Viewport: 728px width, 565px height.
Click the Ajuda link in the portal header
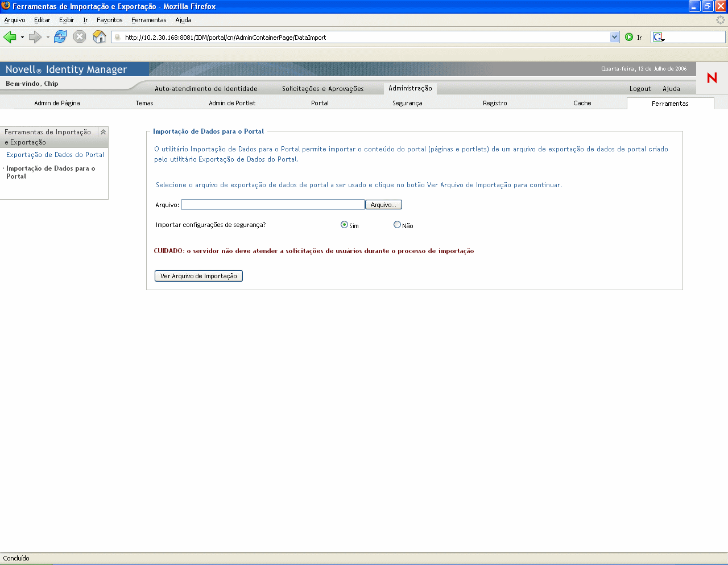671,89
